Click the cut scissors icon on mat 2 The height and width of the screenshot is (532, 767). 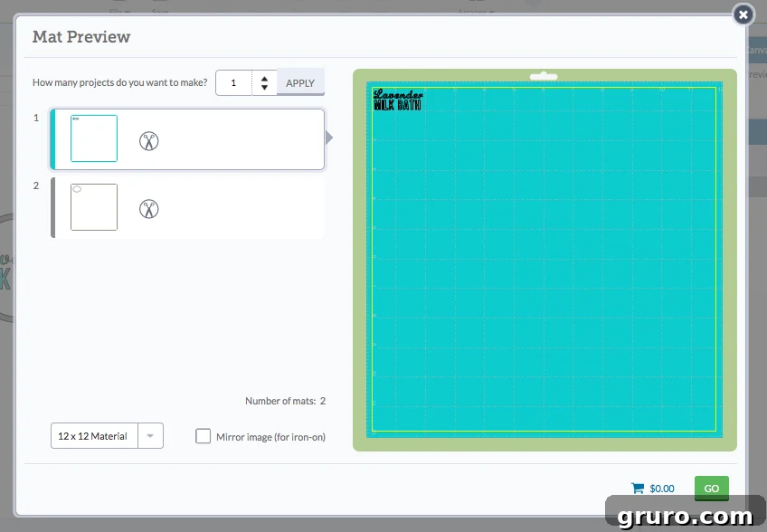point(148,210)
